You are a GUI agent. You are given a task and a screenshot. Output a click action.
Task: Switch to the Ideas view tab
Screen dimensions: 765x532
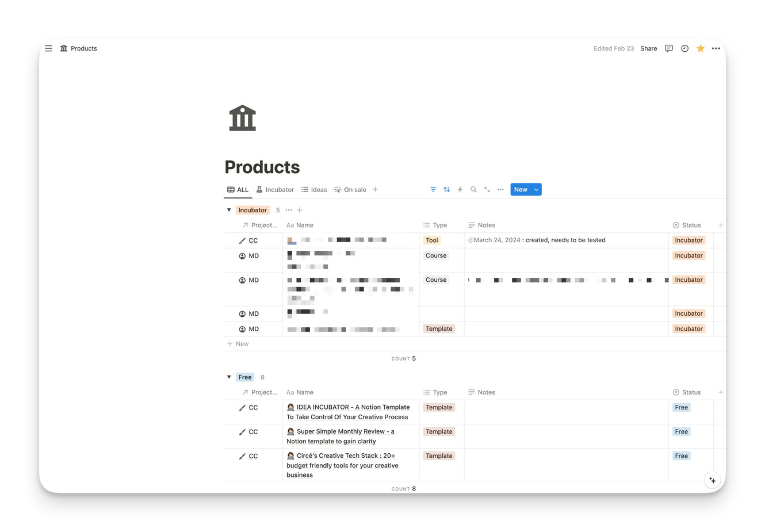[x=314, y=190]
